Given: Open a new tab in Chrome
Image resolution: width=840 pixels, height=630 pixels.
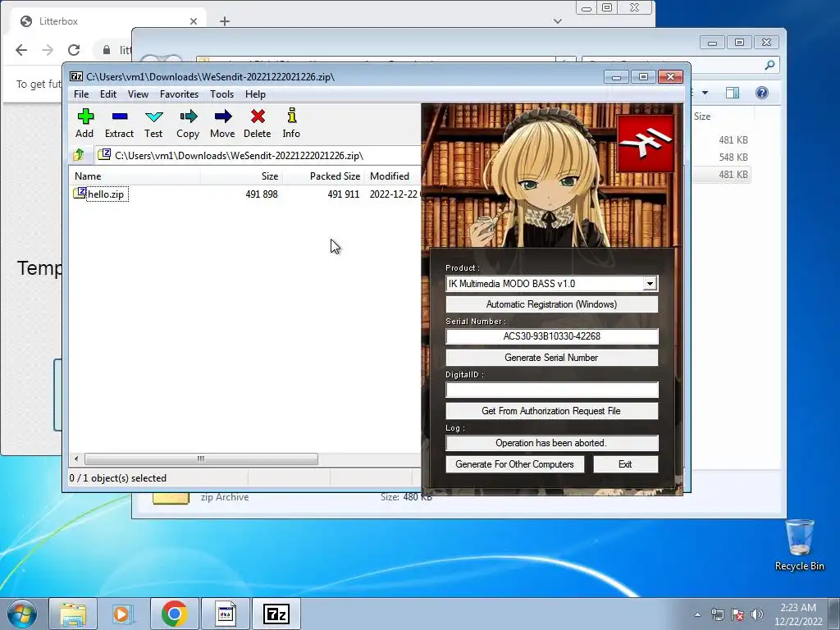Looking at the screenshot, I should 225,21.
